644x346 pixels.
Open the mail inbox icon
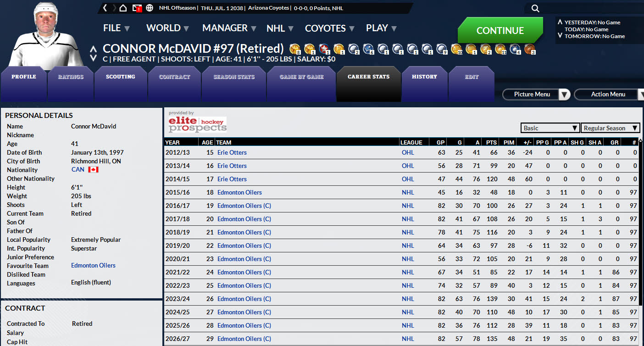point(137,8)
